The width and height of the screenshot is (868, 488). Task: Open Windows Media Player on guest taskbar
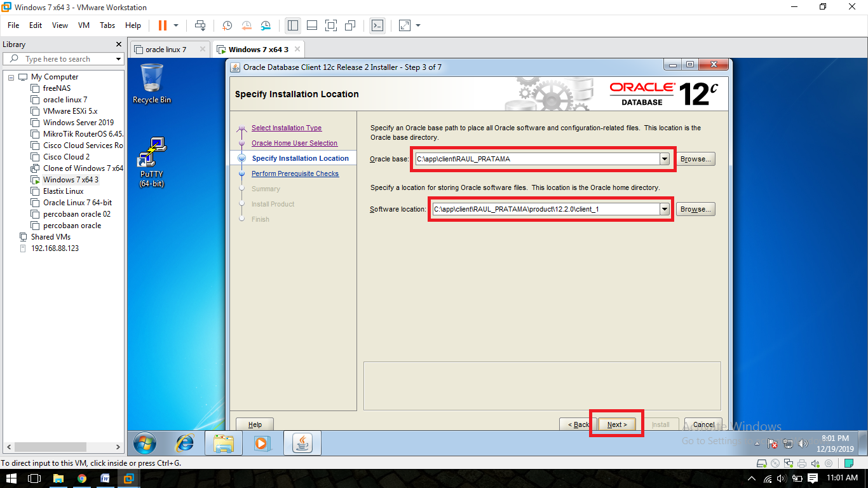coord(262,443)
